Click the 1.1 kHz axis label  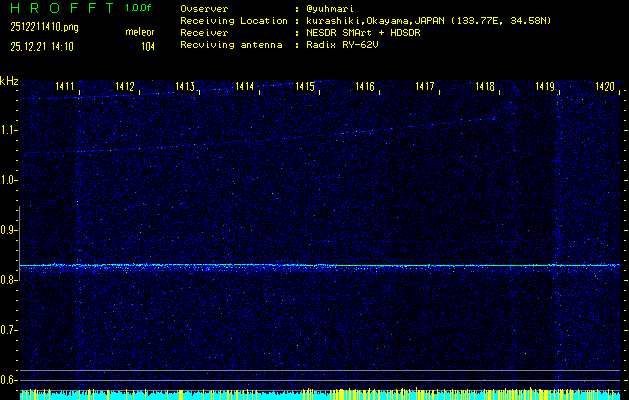click(9, 130)
